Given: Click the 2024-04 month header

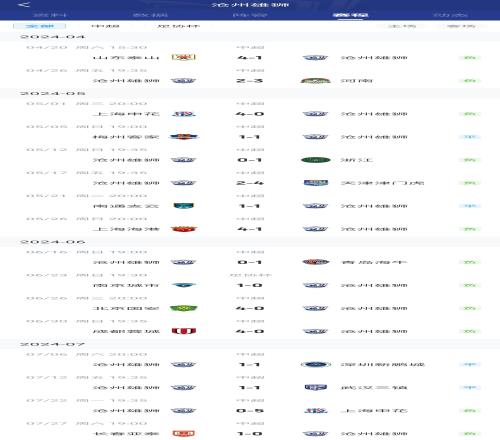Looking at the screenshot, I should [x=52, y=37].
